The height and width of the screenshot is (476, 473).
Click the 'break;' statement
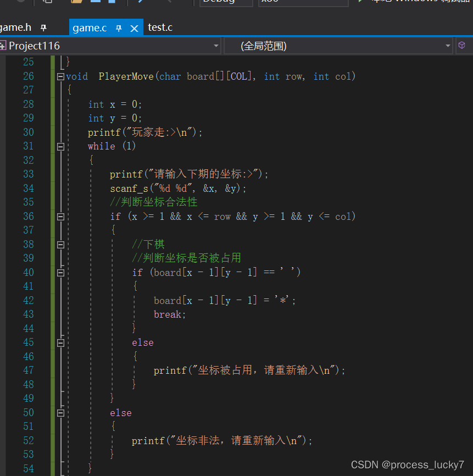(170, 314)
